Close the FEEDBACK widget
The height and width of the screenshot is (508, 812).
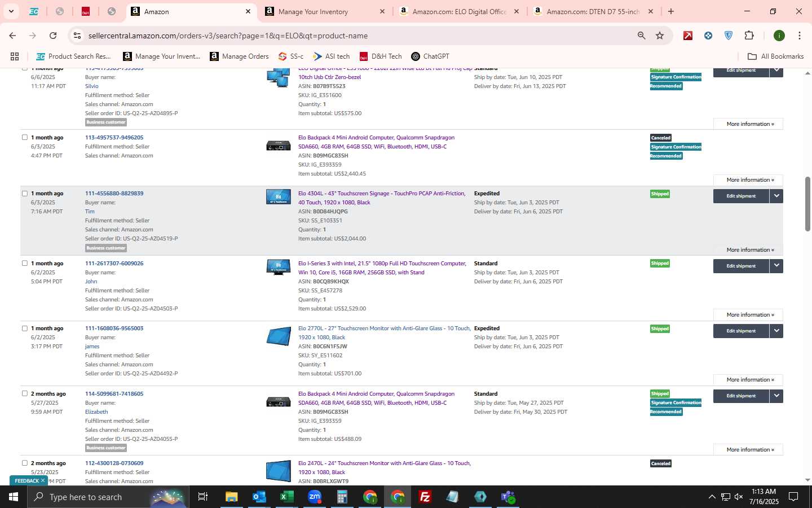click(43, 481)
